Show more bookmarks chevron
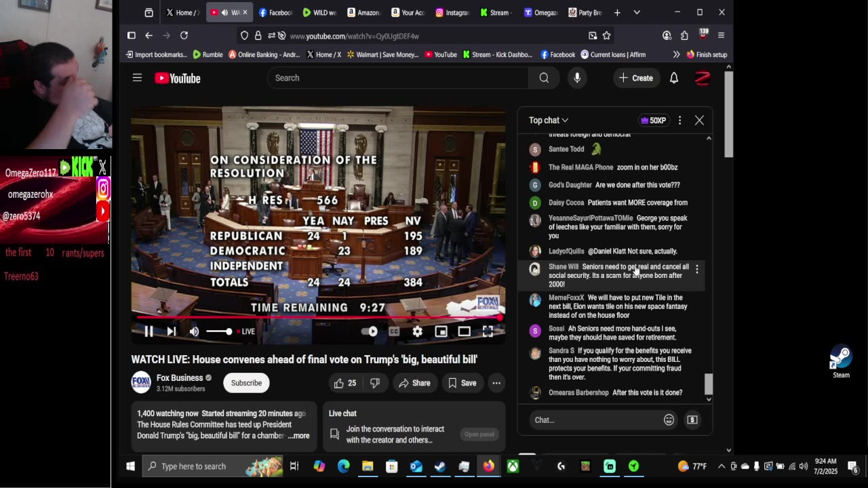Viewport: 868px width, 488px height. (x=676, y=54)
